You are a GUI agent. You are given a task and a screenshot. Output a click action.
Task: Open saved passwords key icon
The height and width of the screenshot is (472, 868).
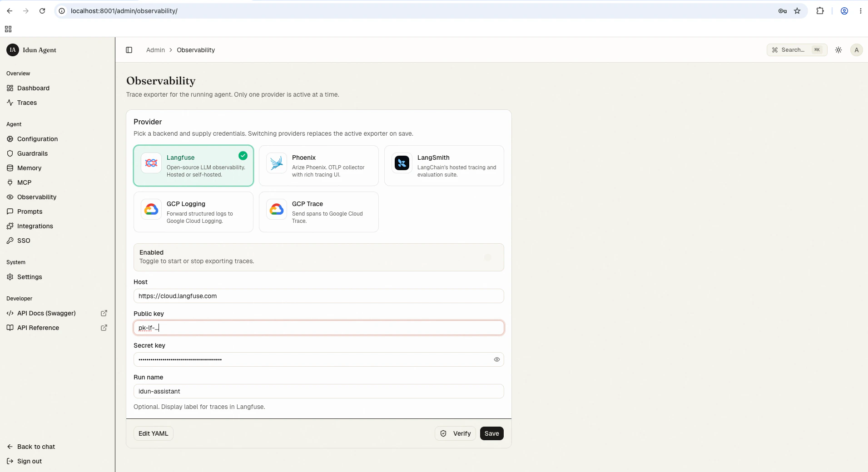tap(783, 11)
